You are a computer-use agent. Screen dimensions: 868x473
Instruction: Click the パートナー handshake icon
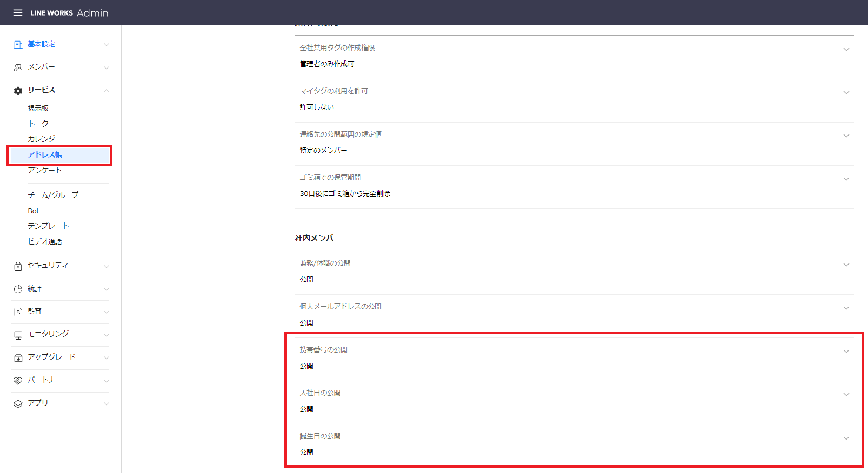pos(18,381)
